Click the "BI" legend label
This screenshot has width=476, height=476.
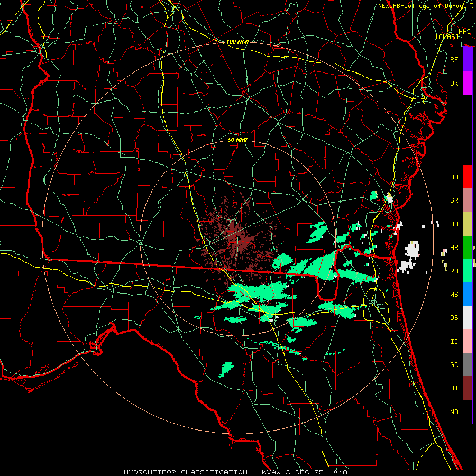454,388
